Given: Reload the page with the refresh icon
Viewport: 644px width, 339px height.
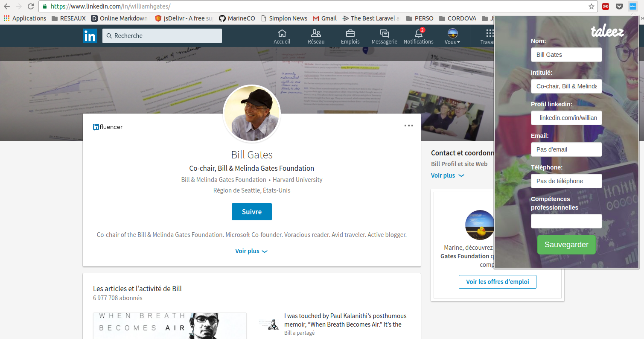Looking at the screenshot, I should point(31,6).
